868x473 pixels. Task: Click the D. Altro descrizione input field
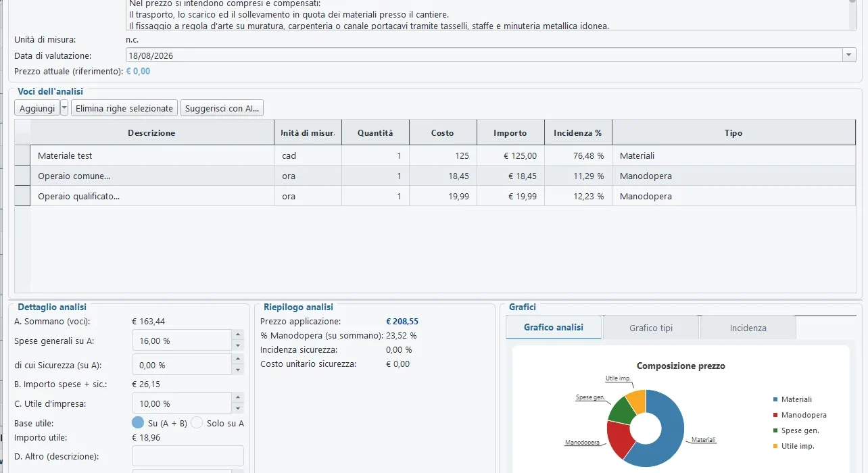tap(188, 456)
